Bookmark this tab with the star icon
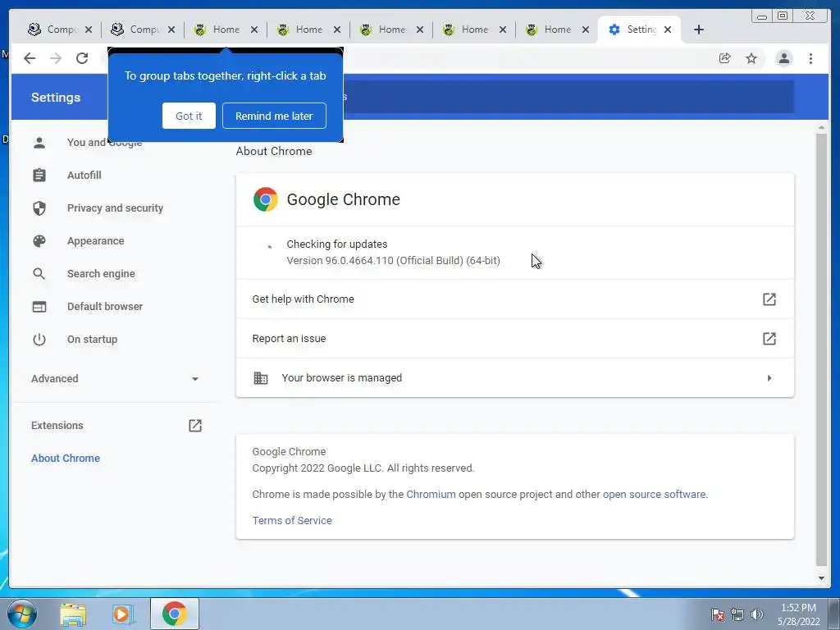Image resolution: width=840 pixels, height=630 pixels. 751,58
